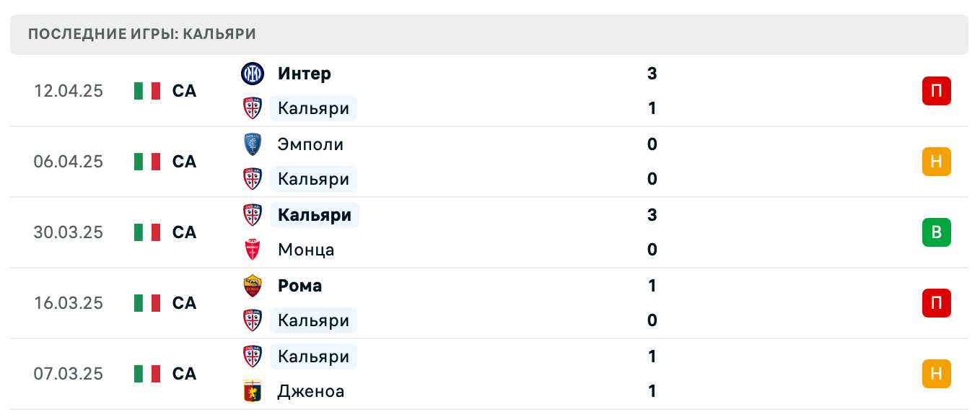
Task: Click the yellow Н badge for Empoli draw
Action: point(937,162)
